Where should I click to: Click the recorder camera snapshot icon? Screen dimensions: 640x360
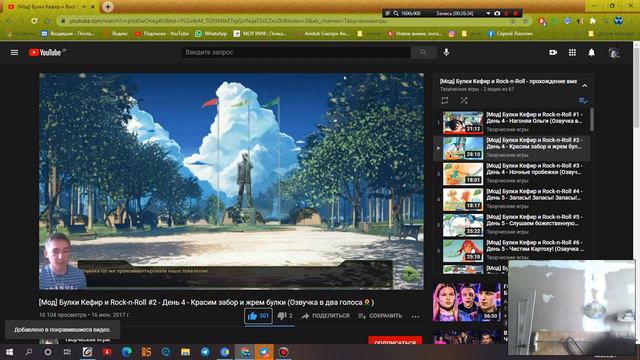497,13
